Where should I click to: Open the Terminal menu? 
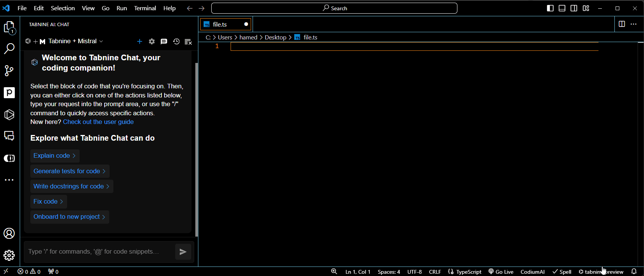tap(145, 8)
